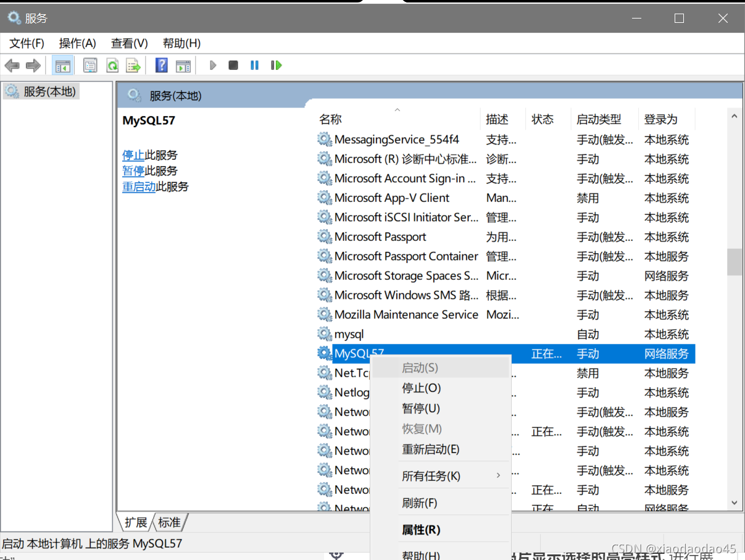Select the Microsoft Windows SMS service row
745x560 pixels.
(506, 295)
